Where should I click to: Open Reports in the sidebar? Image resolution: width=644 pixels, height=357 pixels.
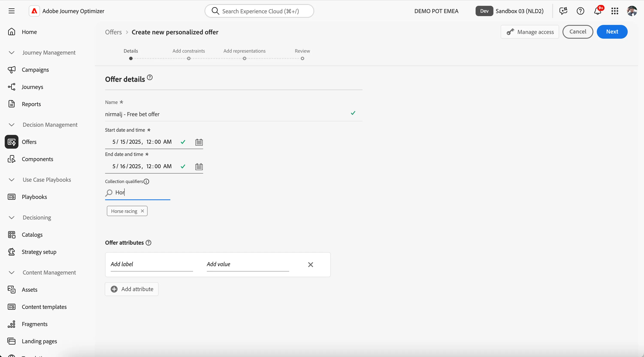coord(31,104)
